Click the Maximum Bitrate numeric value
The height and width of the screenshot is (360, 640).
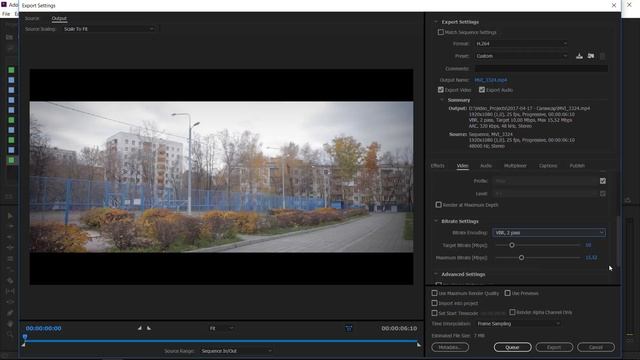coord(591,258)
